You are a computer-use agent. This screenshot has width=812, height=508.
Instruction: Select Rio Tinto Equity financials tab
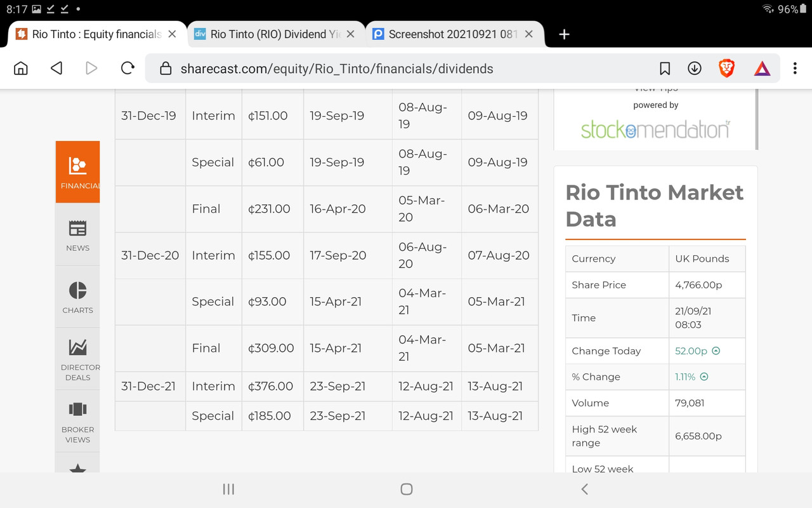pos(96,34)
